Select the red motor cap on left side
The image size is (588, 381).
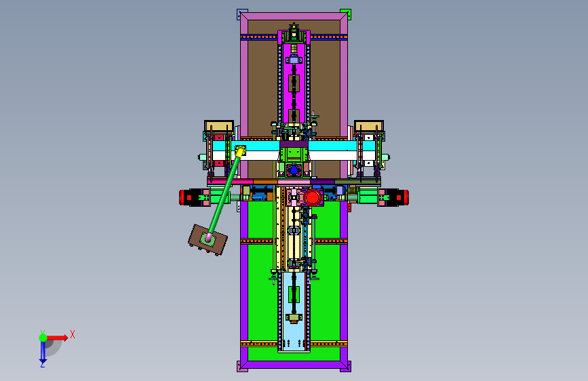pyautogui.click(x=182, y=197)
